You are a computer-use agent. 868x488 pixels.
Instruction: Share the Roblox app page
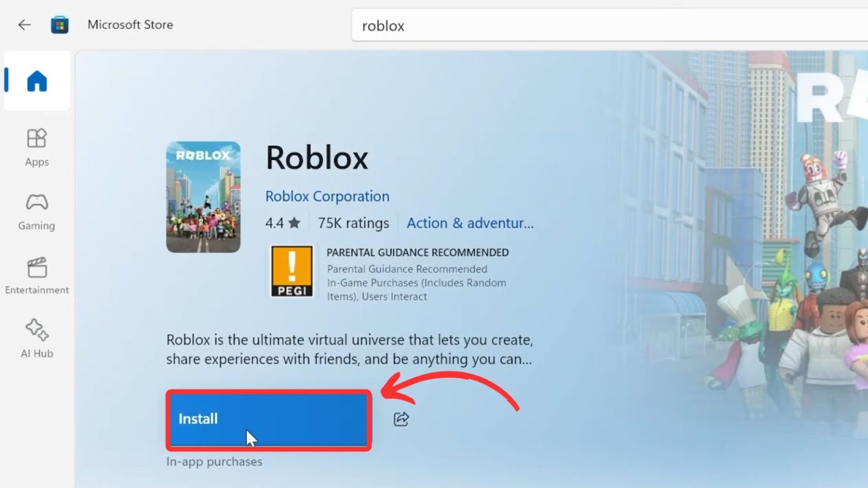(401, 419)
